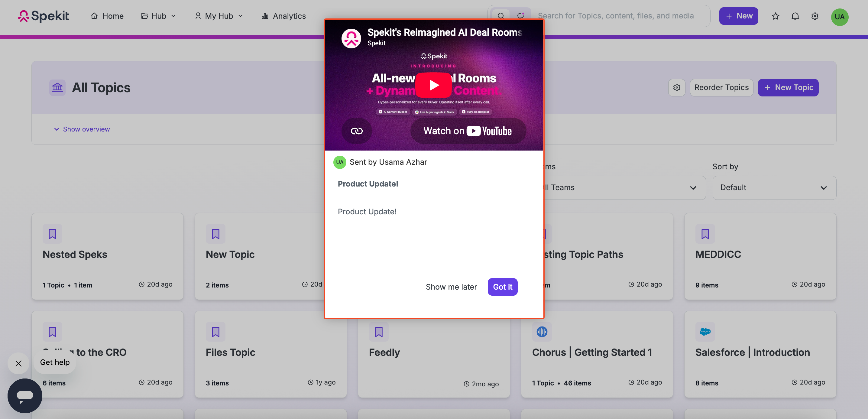Open the Nested Speks topic
Viewport: 868px width, 419px height.
(75, 255)
